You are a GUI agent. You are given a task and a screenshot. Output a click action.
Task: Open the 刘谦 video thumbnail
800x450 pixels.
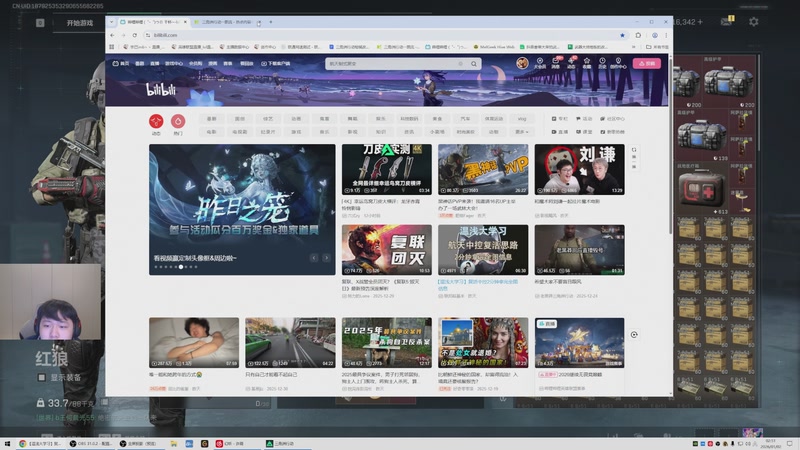point(580,169)
